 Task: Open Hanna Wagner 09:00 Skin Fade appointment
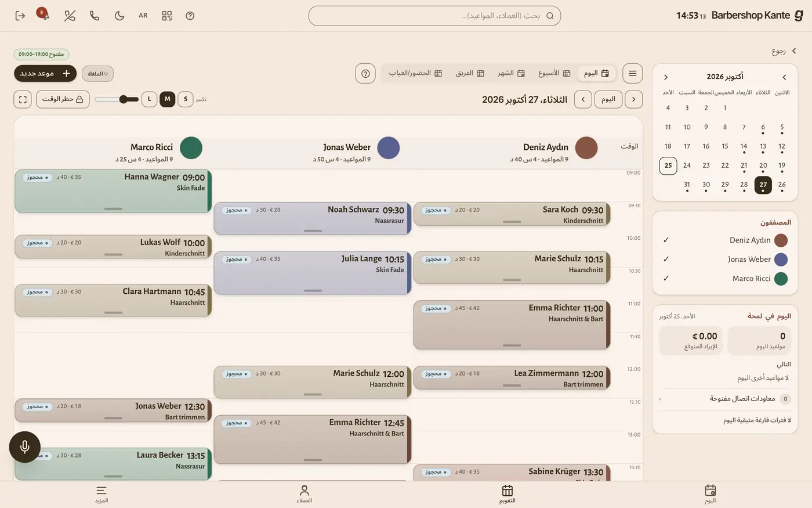pyautogui.click(x=113, y=191)
